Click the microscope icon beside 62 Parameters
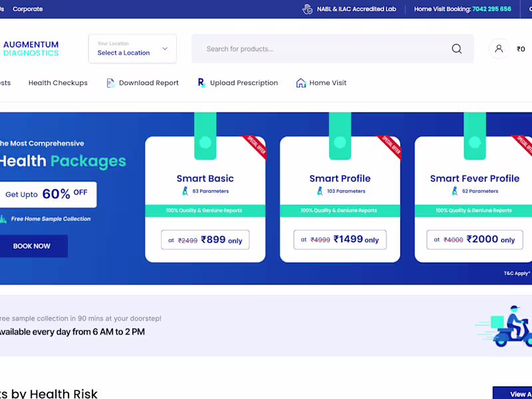Viewport: 532px width, 399px height. [x=455, y=191]
